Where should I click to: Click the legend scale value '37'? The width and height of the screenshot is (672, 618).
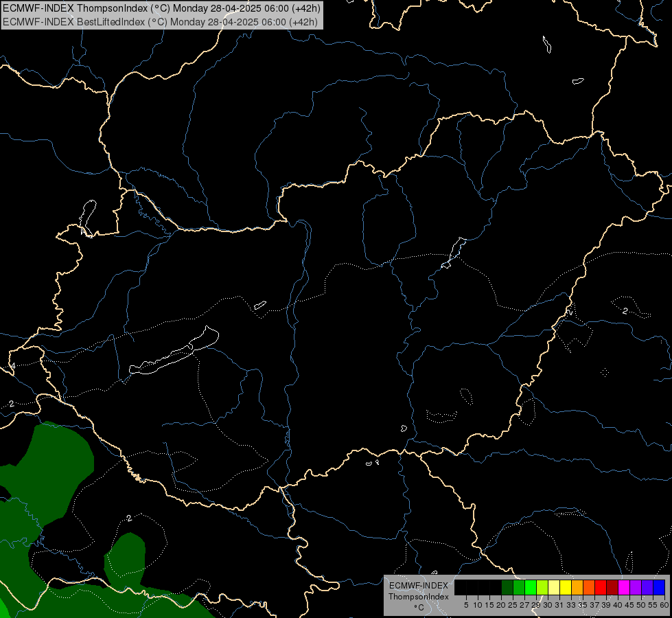pos(594,605)
